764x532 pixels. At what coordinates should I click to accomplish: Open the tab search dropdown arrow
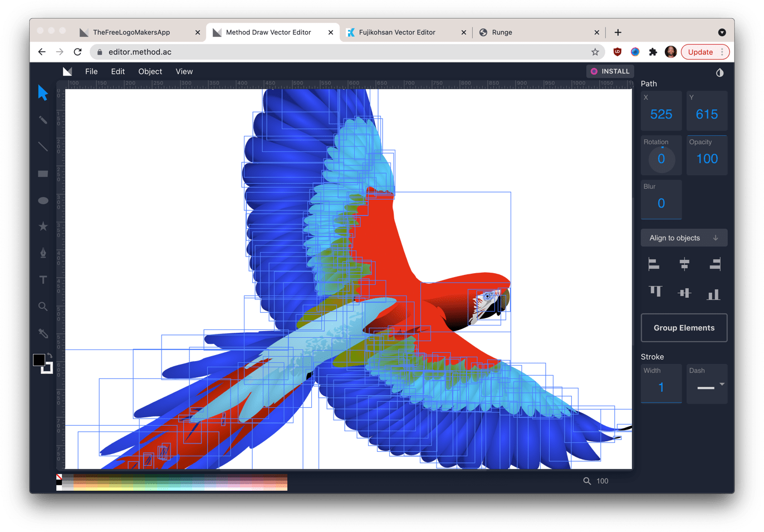[x=722, y=32]
